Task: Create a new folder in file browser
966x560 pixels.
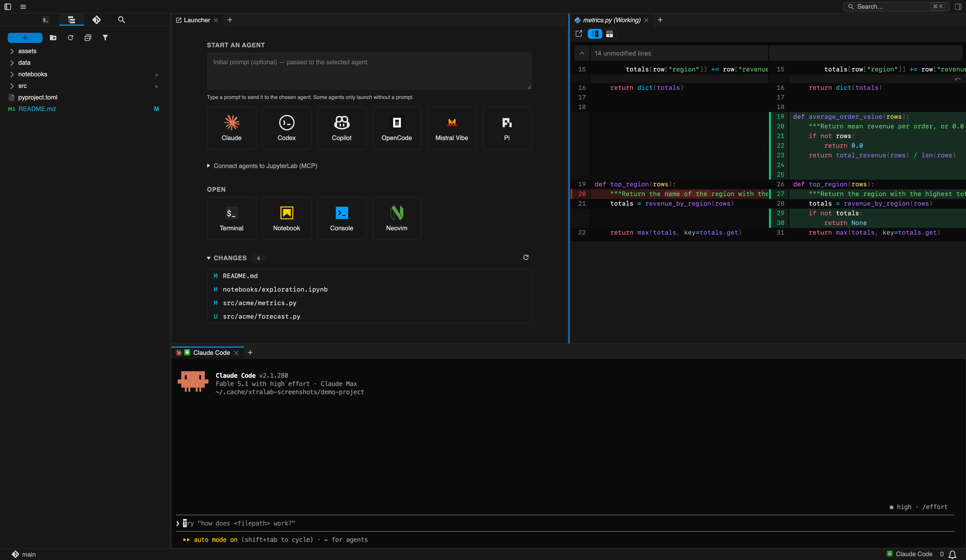Action: [53, 38]
